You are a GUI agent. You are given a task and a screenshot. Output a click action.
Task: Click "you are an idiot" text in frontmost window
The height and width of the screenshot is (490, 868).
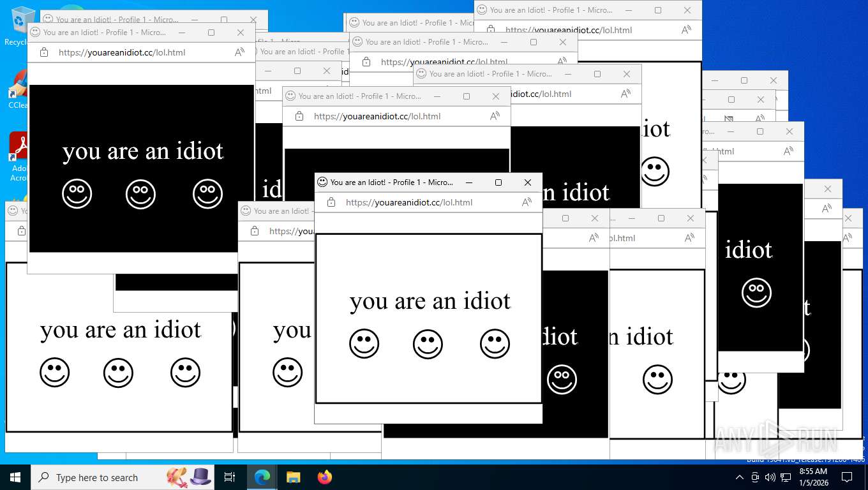(430, 301)
